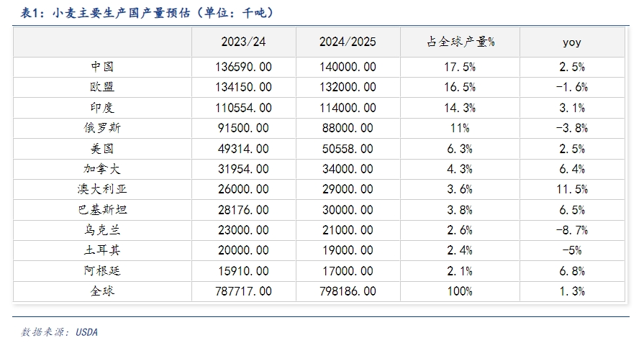Click the 俄罗斯 row label
644x348 pixels.
point(102,128)
